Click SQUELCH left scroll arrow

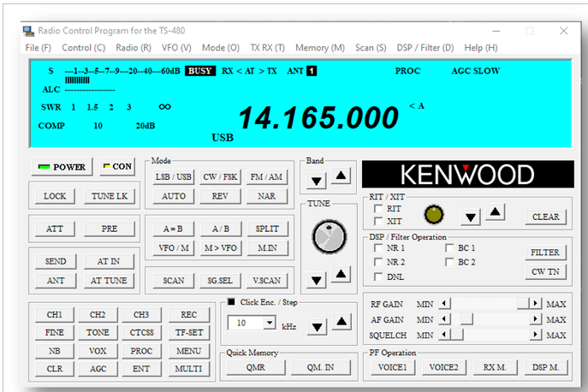click(x=445, y=335)
